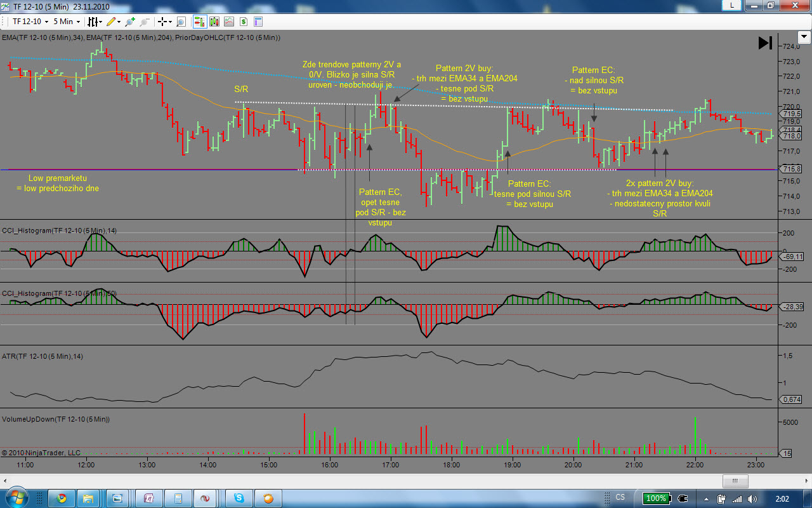Open the Strategies chart icon
Screen dimensions: 812x508
228,22
